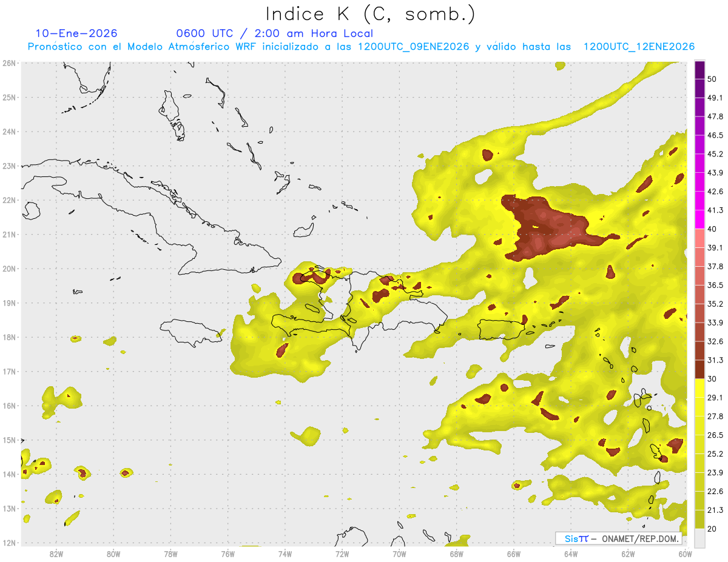Click the color scale value "29.1"

pos(715,398)
